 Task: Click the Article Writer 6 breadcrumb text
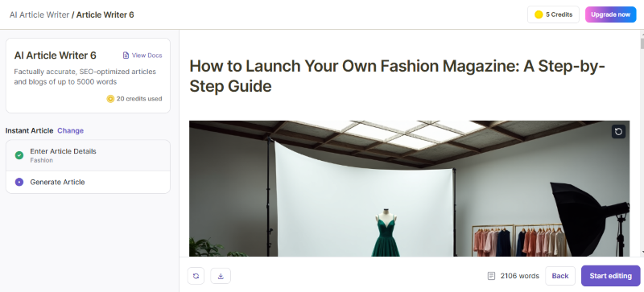(x=105, y=14)
